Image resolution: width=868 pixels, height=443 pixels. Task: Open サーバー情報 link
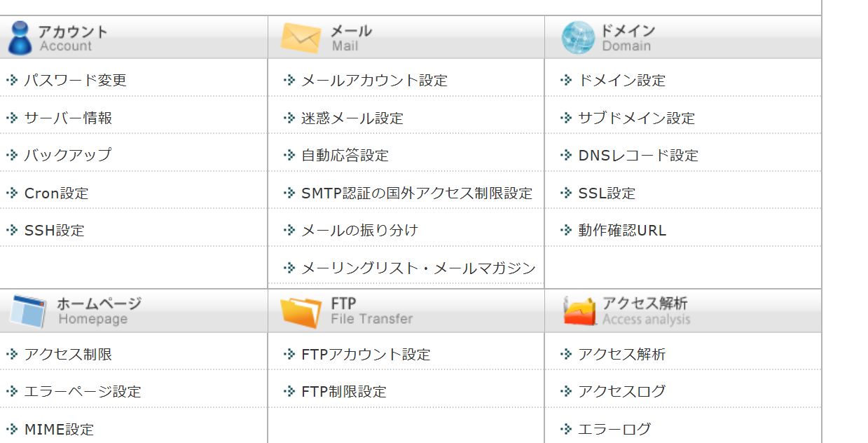point(68,118)
